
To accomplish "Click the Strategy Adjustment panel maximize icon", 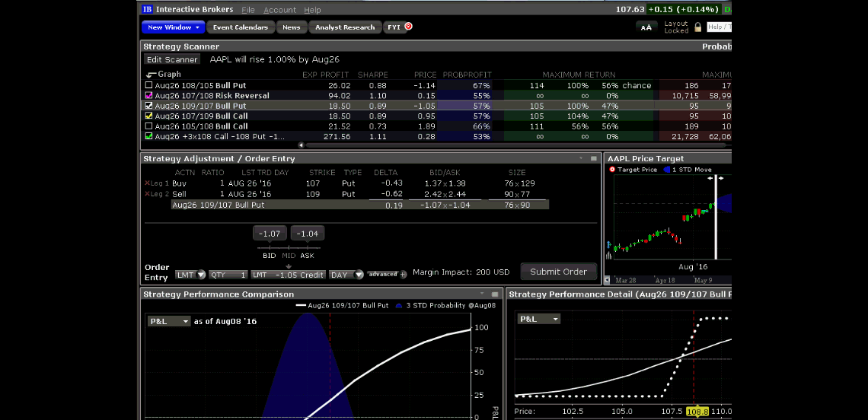I will click(593, 158).
